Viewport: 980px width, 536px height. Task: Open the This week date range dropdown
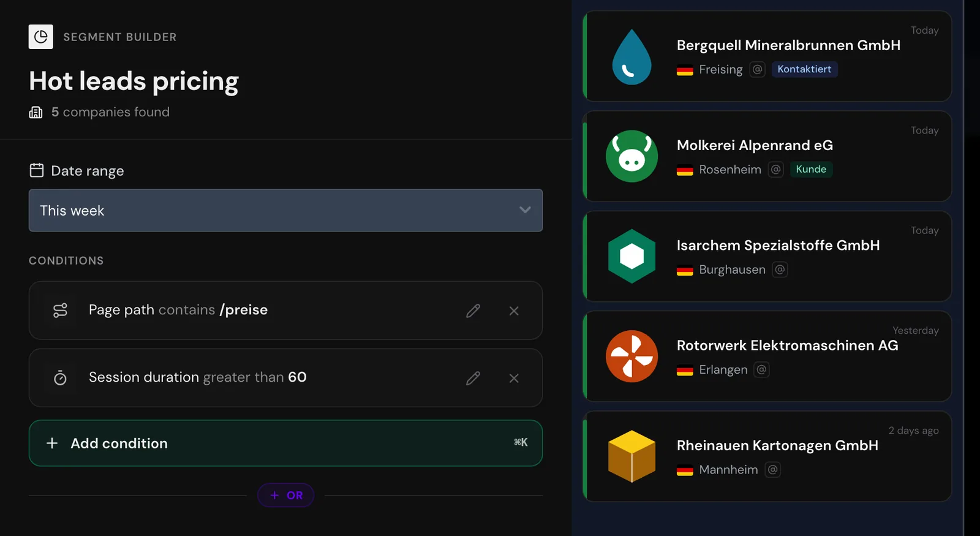click(285, 210)
